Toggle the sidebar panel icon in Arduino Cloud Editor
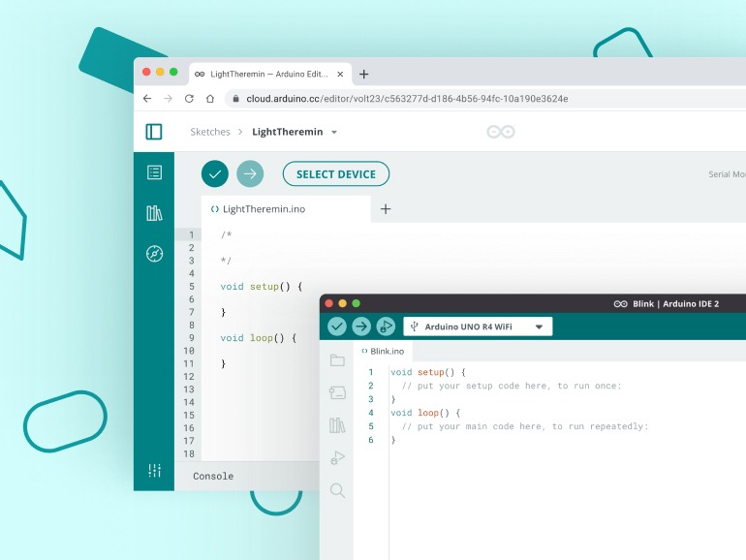The image size is (746, 560). pyautogui.click(x=154, y=132)
